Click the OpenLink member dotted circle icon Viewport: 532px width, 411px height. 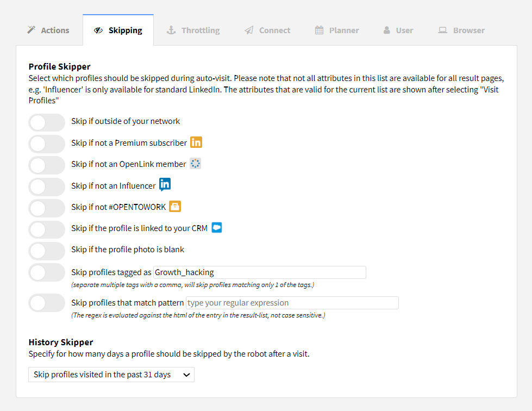click(195, 164)
